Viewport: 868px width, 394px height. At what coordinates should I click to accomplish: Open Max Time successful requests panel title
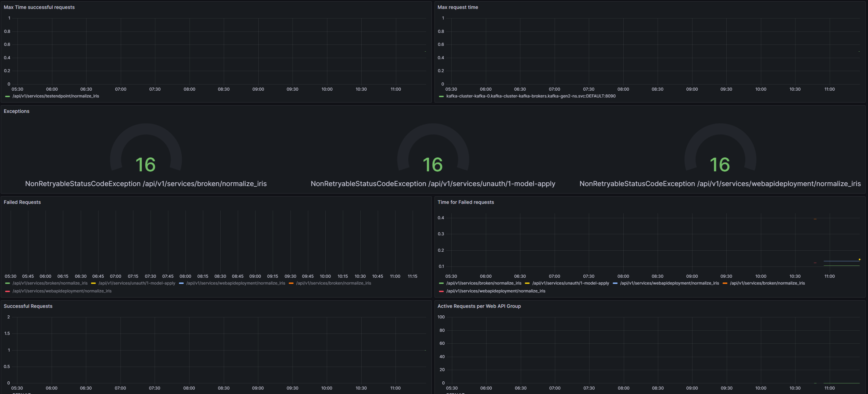coord(39,7)
